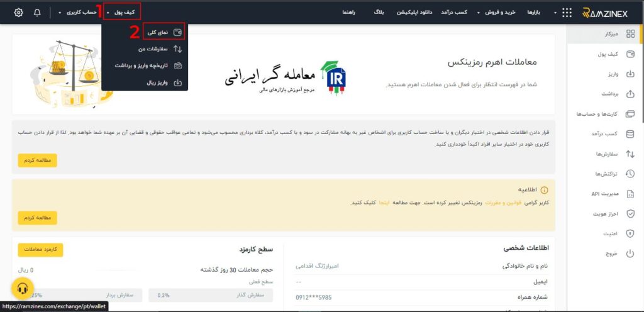Open راهنما in top navigation
This screenshot has height=312, width=644.
[348, 13]
